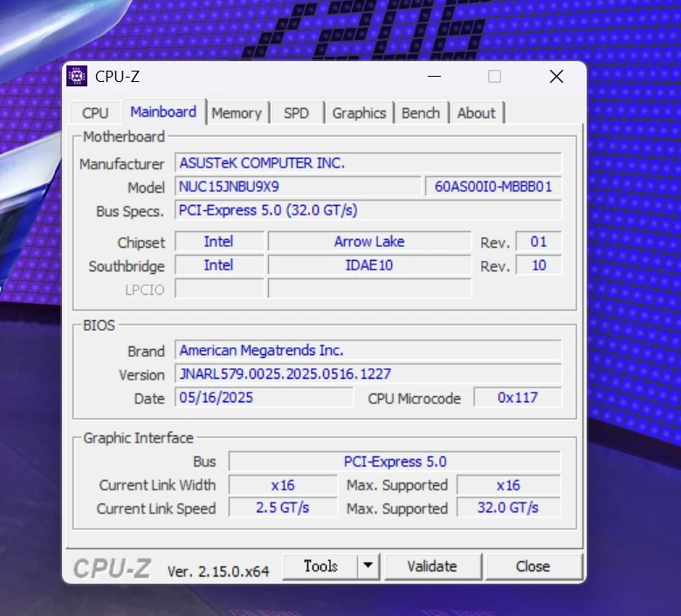Image resolution: width=681 pixels, height=616 pixels.
Task: Click CPU Microcode value 0x117
Action: [x=517, y=397]
